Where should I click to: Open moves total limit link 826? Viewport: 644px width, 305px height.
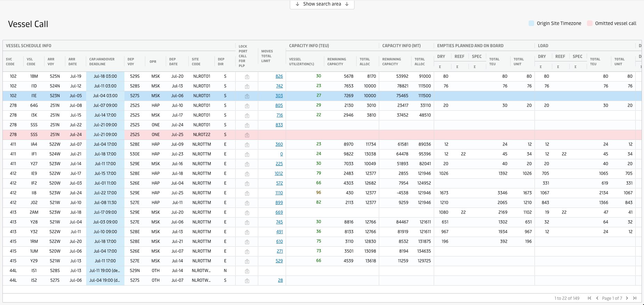pyautogui.click(x=279, y=76)
